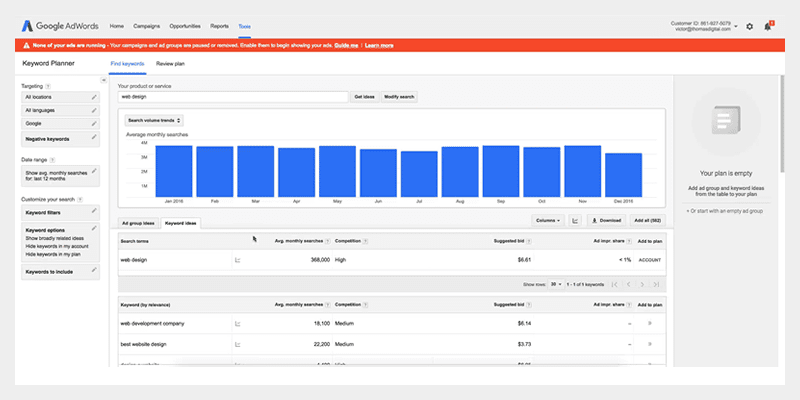Edit the All locations targeting pencil
800x400 pixels.
[94, 97]
